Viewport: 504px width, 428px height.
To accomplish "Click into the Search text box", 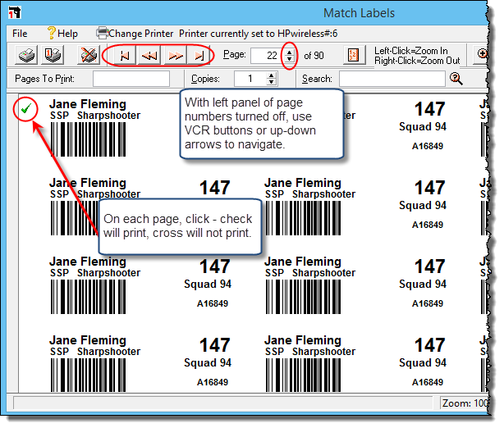I will coord(392,79).
